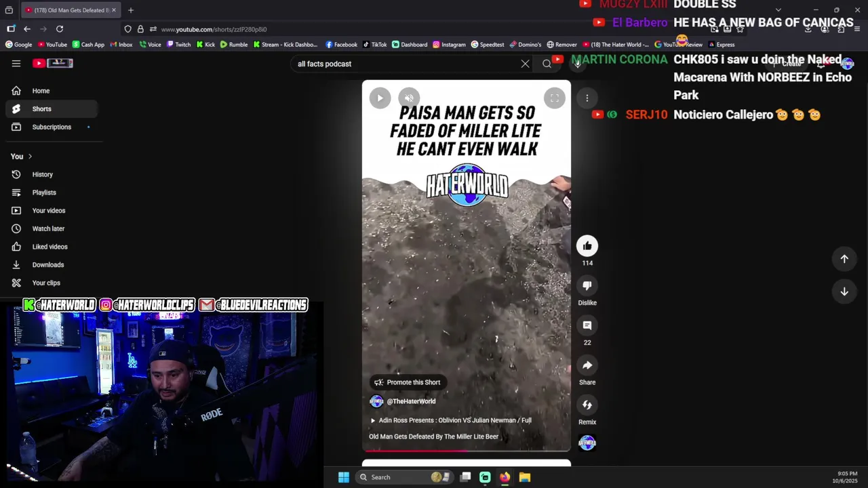
Task: Open Subscriptions in the sidebar
Action: coord(52,127)
